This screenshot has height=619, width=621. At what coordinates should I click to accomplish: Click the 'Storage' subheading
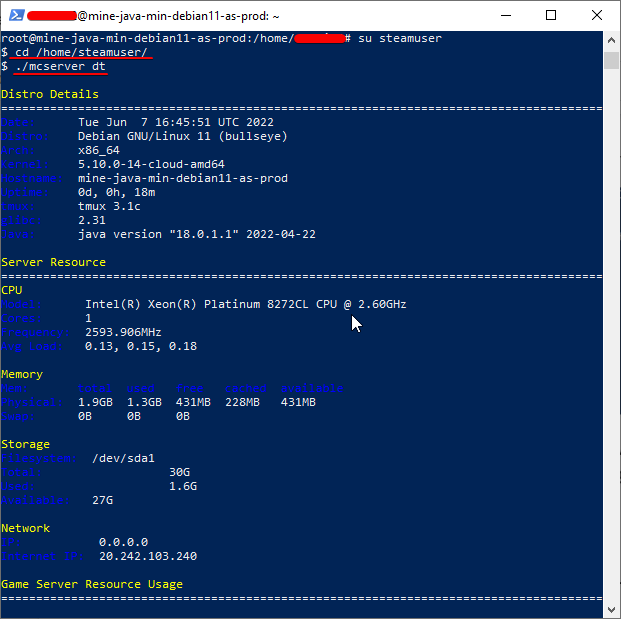25,444
